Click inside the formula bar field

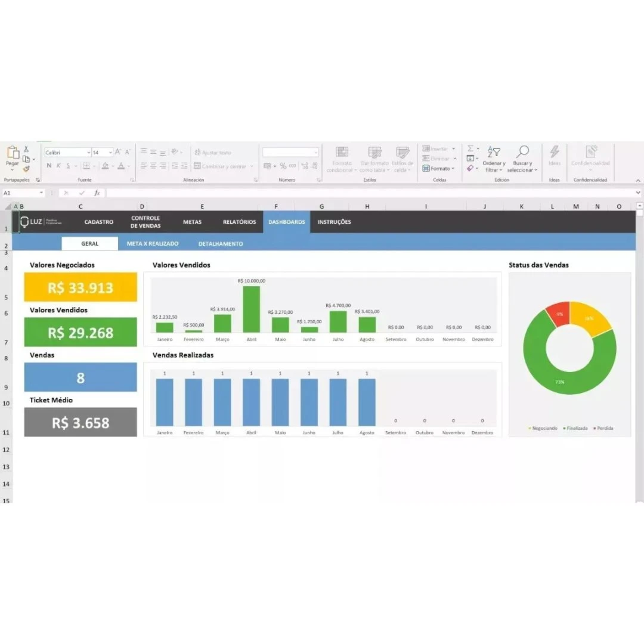coord(370,193)
